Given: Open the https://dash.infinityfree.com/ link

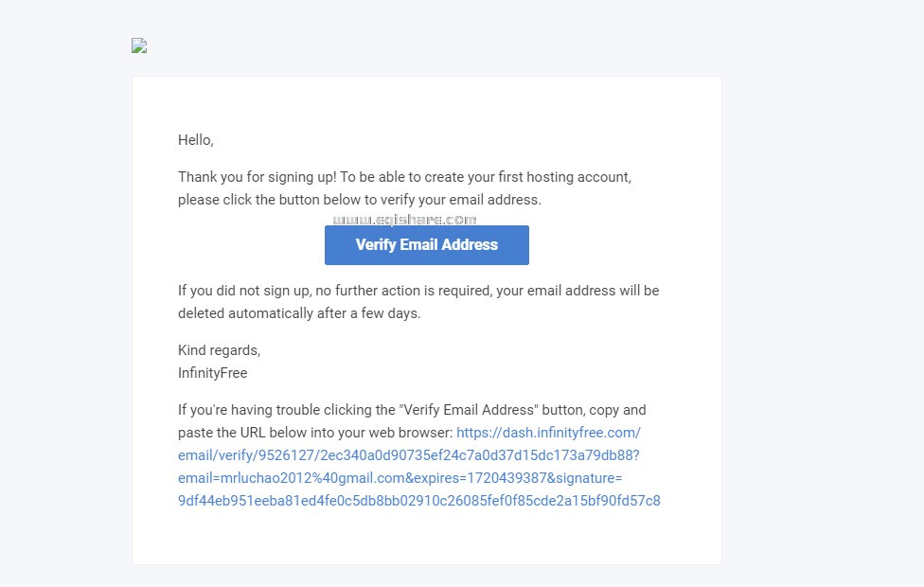Looking at the screenshot, I should tap(548, 433).
